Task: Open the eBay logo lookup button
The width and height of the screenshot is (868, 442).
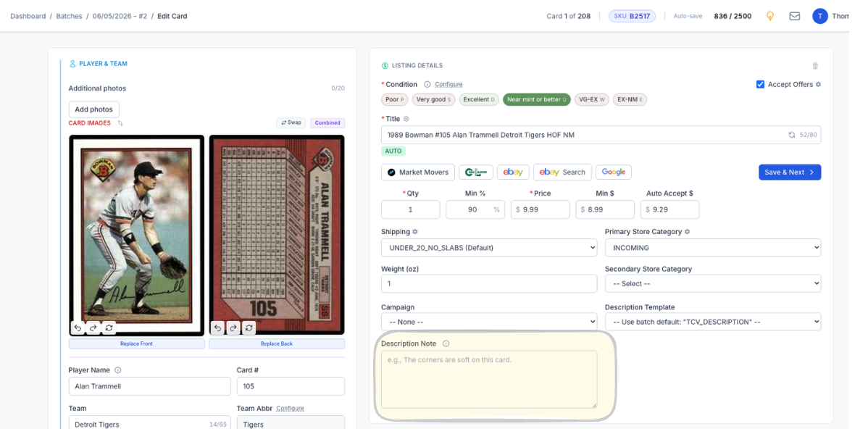Action: coord(513,172)
